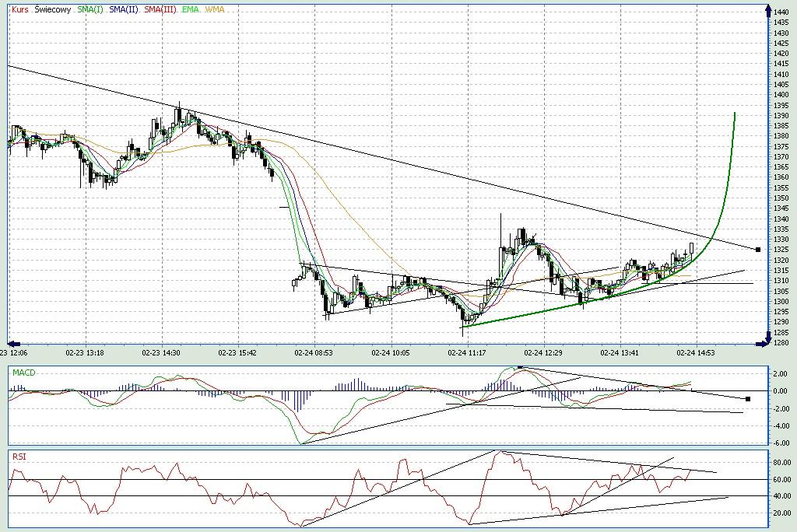Open the MACD indicator label

(23, 373)
